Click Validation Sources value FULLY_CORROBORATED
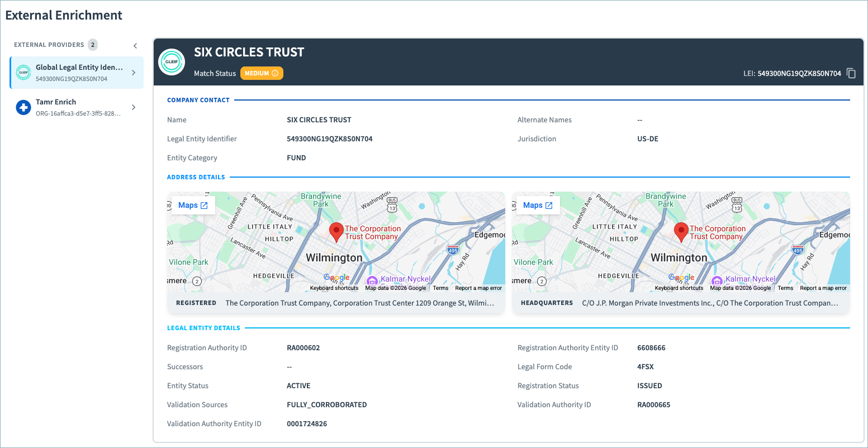 pyautogui.click(x=327, y=404)
